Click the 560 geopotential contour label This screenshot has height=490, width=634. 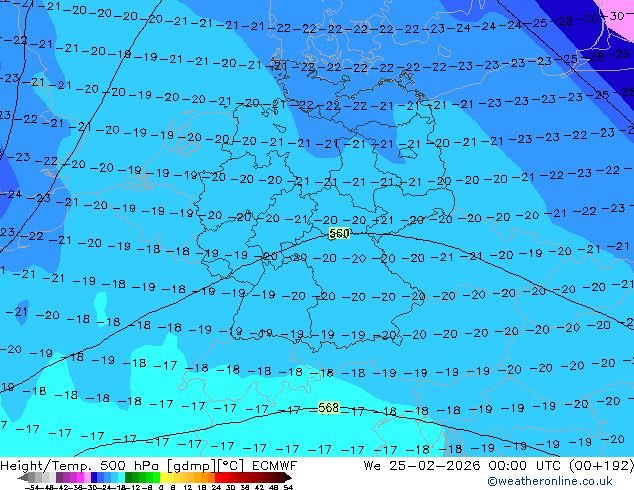pyautogui.click(x=339, y=233)
